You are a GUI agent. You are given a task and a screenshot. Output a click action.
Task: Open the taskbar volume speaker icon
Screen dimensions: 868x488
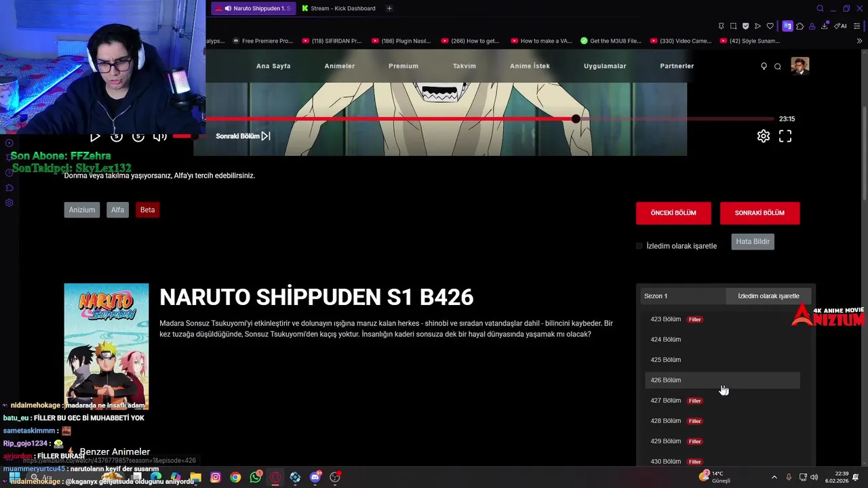[813, 477]
